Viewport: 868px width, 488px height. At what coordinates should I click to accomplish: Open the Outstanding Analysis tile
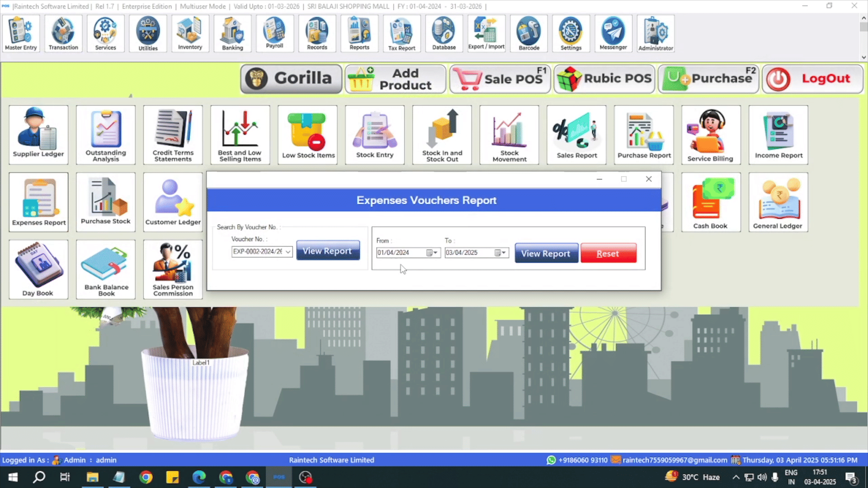(106, 135)
